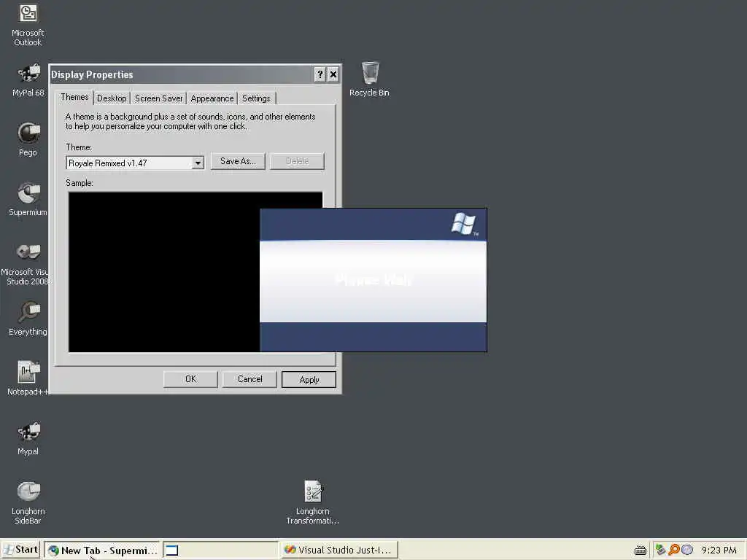Go to the Appearance tab
Screen dimensions: 747x560
click(x=212, y=98)
